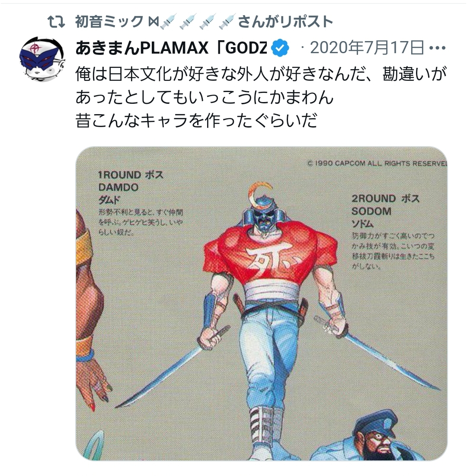Open あきまんPLAMAX「GODZ profile name
Image resolution: width=467 pixels, height=476 pixels.
pyautogui.click(x=172, y=48)
